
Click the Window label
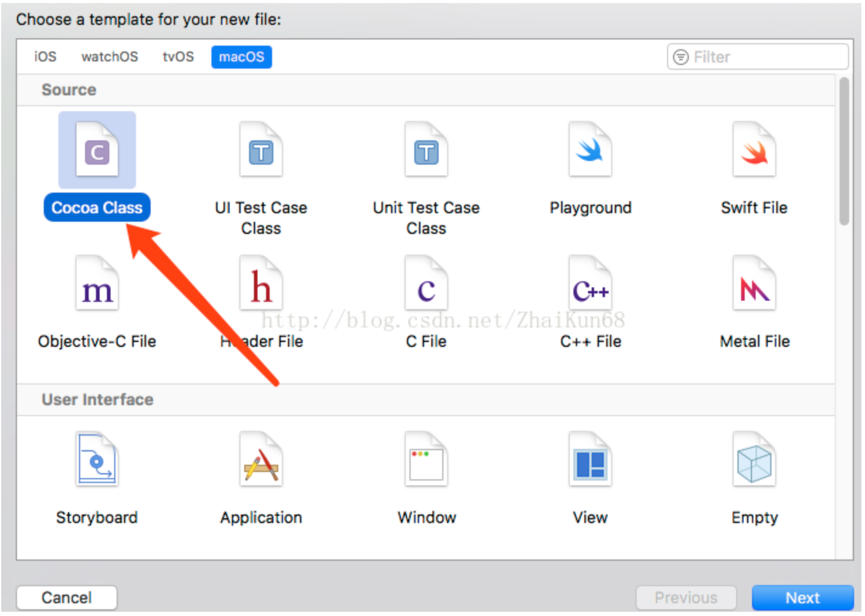(426, 518)
